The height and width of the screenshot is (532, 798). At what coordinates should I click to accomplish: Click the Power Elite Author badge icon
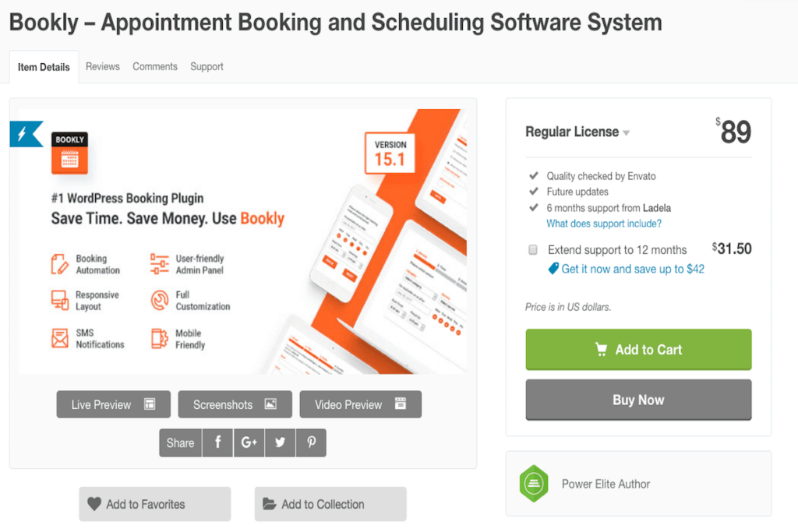click(x=534, y=483)
